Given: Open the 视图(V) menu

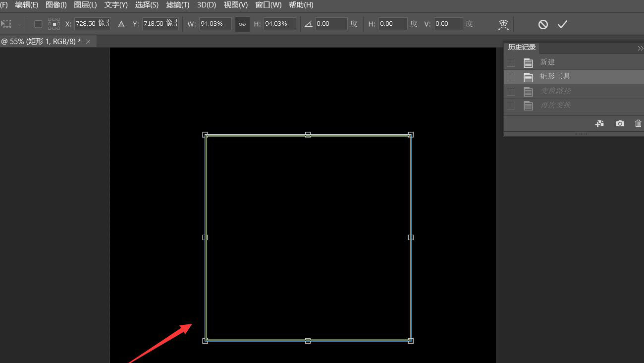Looking at the screenshot, I should point(236,5).
